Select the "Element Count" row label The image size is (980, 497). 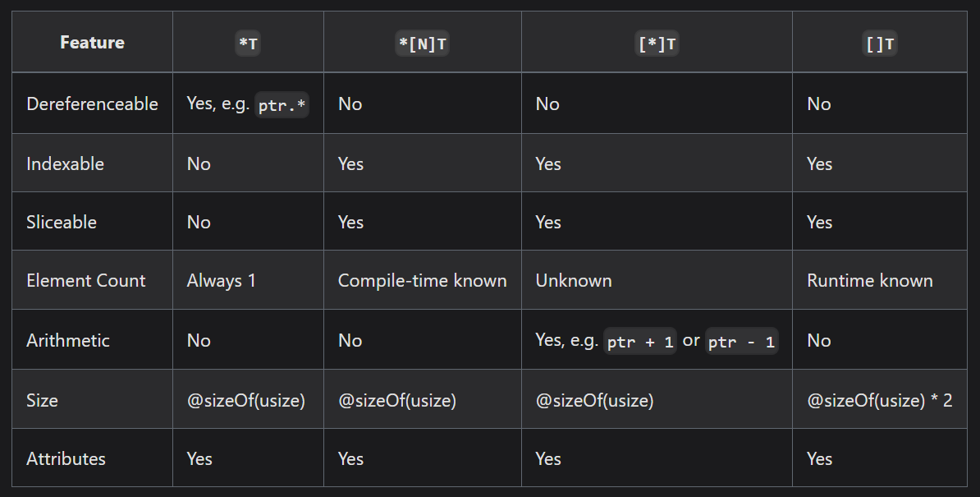point(85,280)
